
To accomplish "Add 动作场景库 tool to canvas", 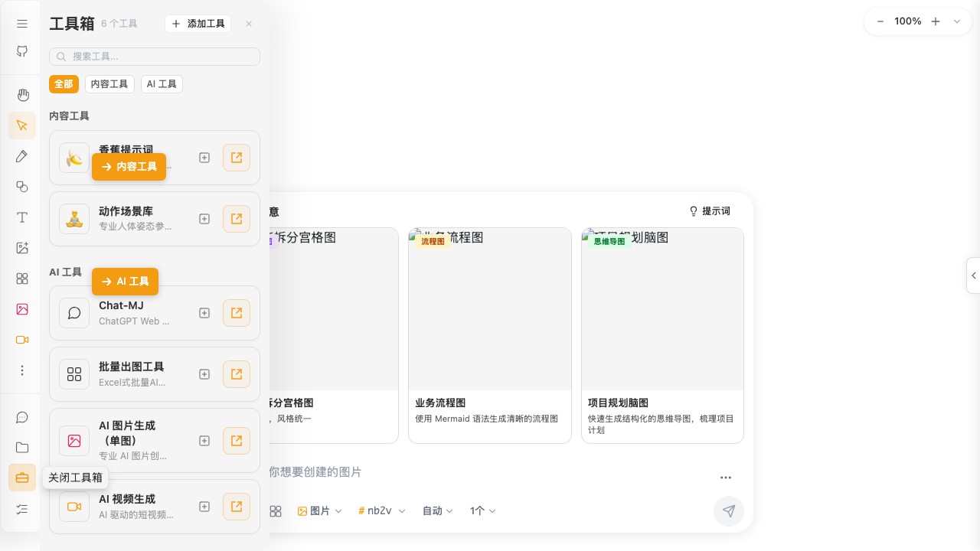I will (x=204, y=219).
